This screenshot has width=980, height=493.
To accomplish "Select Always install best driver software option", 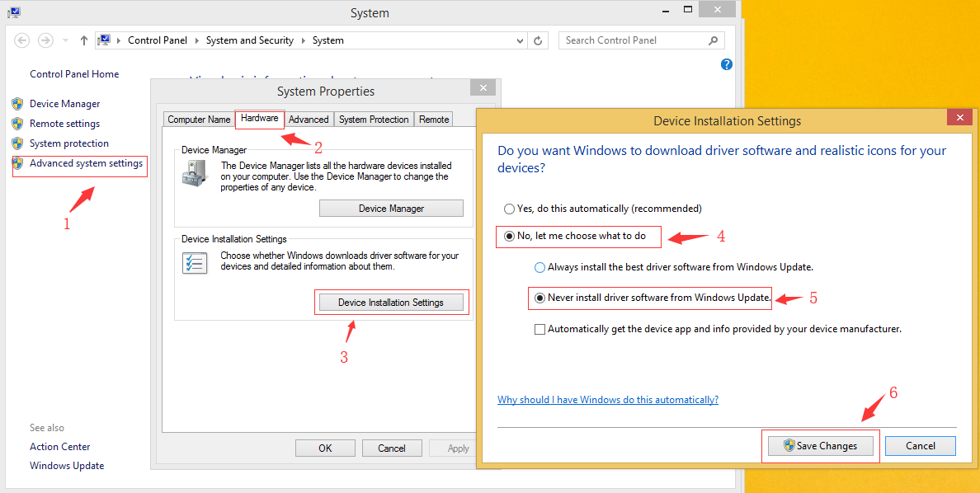I will click(x=674, y=267).
